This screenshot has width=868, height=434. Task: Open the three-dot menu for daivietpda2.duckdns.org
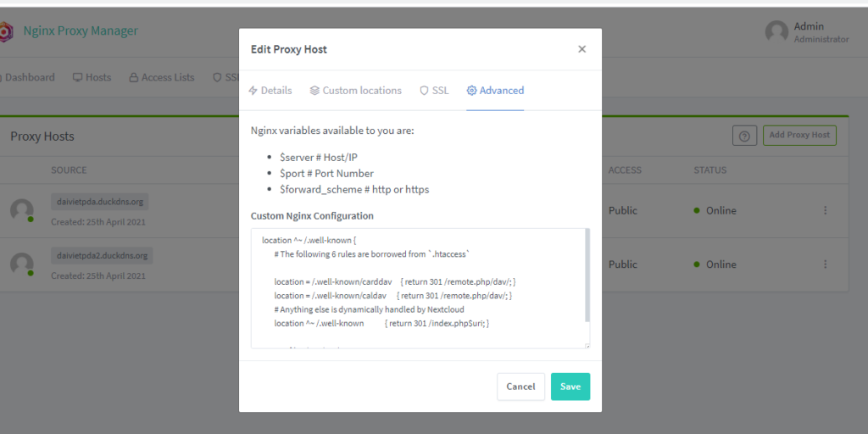(x=826, y=264)
